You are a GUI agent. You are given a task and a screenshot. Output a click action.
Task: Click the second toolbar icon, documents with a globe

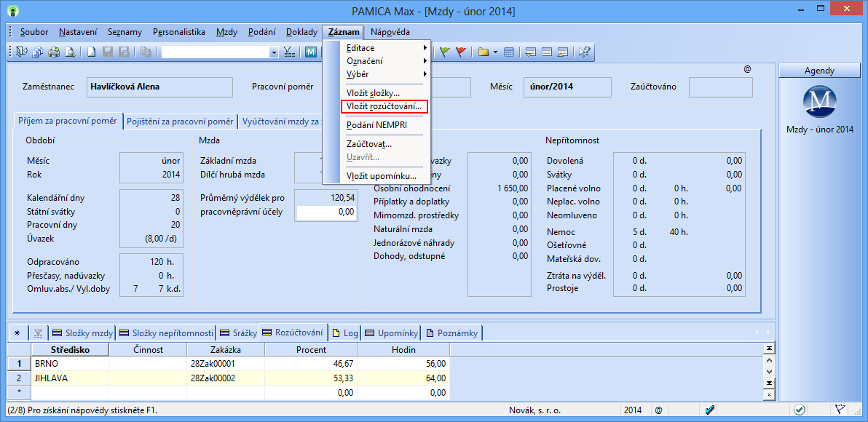(x=38, y=52)
